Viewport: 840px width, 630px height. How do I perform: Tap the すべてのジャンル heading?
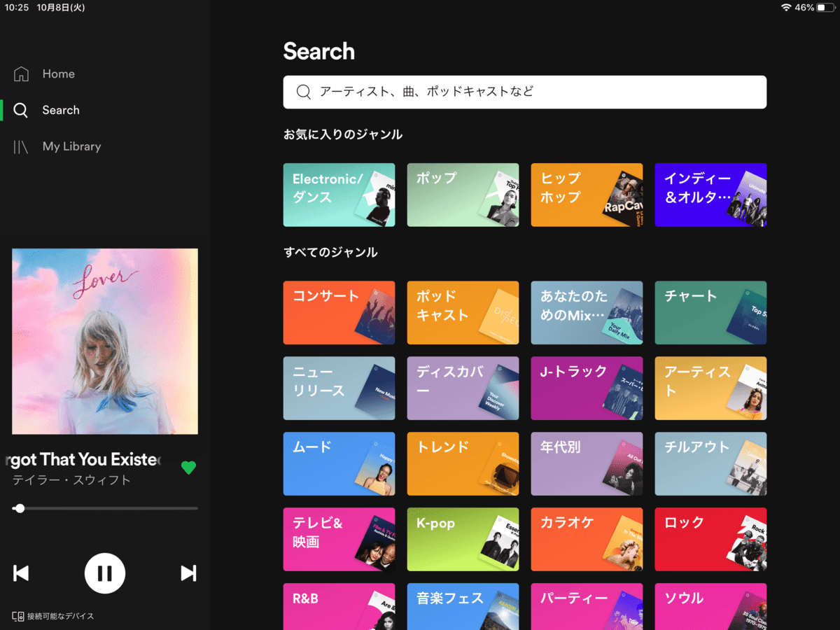[330, 252]
